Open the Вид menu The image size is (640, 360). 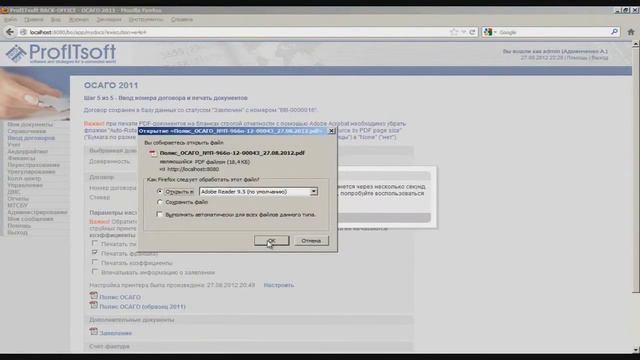point(56,20)
